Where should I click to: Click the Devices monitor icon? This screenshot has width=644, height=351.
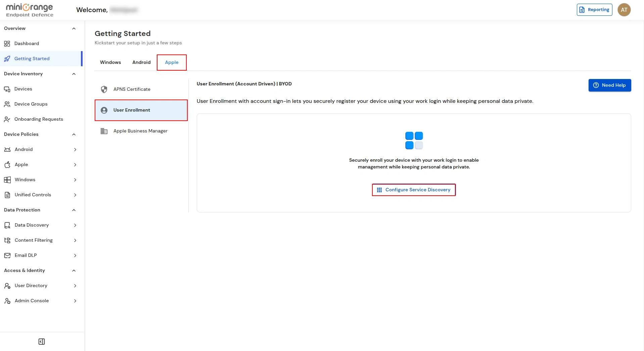point(7,89)
